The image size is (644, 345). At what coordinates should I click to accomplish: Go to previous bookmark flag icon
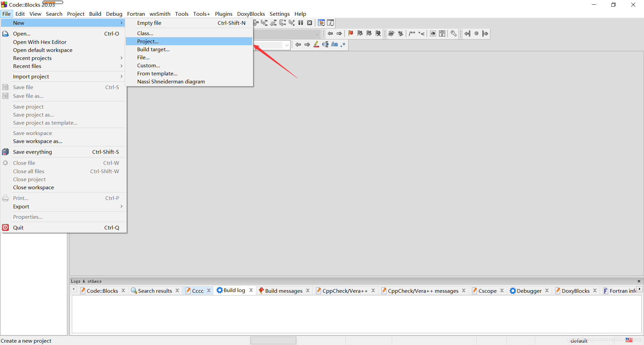coord(360,33)
